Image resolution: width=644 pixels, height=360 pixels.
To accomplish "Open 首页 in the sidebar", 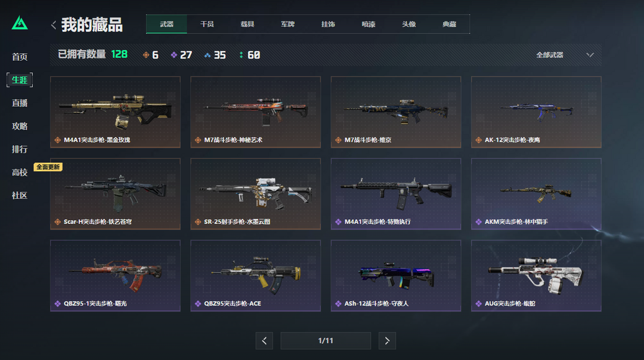I will [20, 57].
